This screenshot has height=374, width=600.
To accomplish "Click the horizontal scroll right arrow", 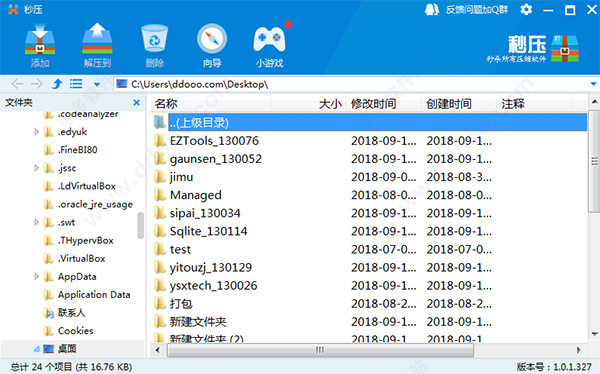I will [x=579, y=350].
